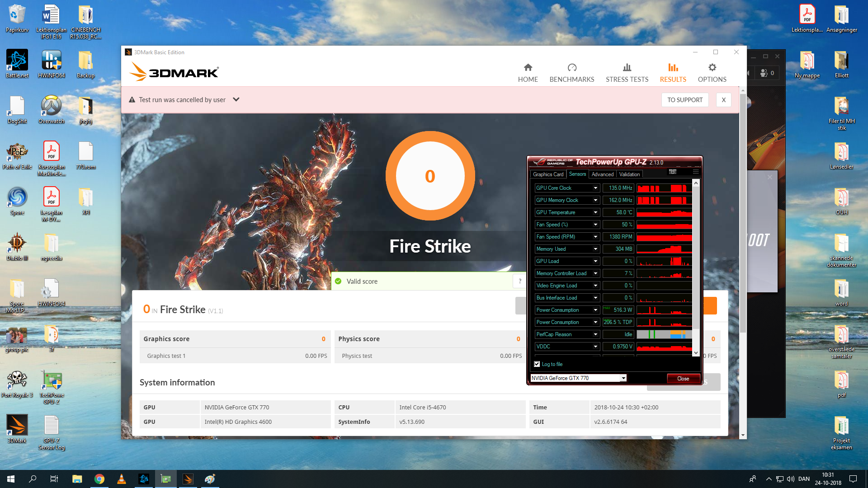Open the Overwatch desktop shortcut

(52, 109)
